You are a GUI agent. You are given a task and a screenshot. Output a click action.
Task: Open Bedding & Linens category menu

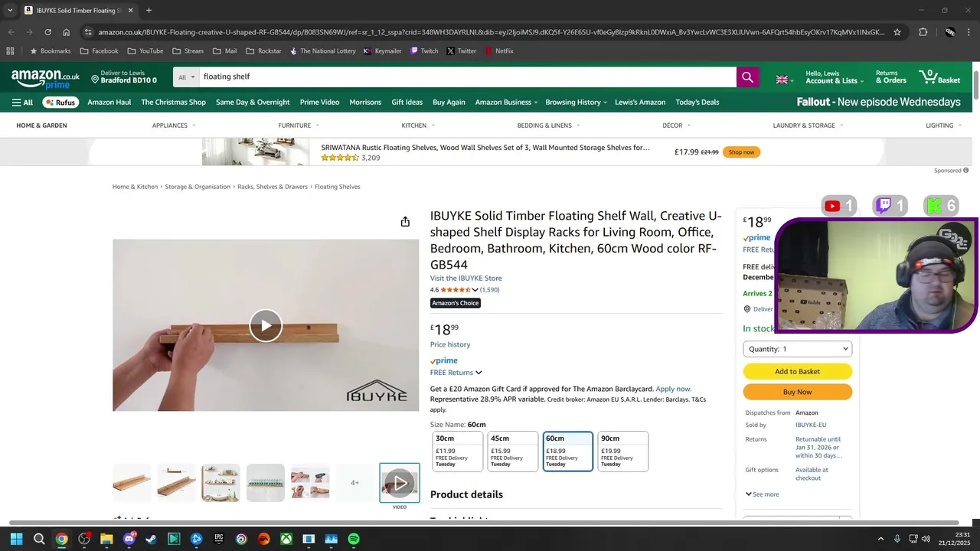549,126
